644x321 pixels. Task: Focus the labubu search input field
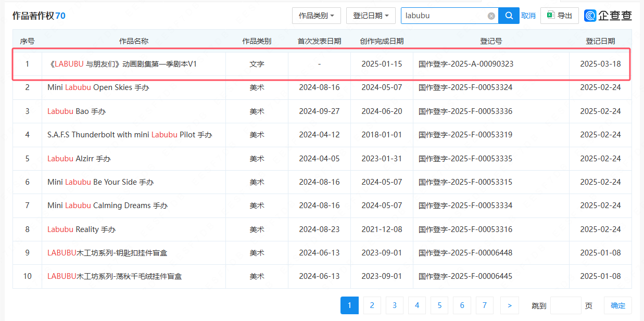(450, 16)
